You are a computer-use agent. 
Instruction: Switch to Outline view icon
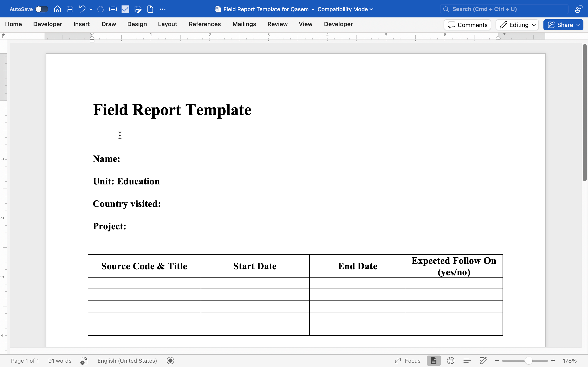tap(467, 360)
